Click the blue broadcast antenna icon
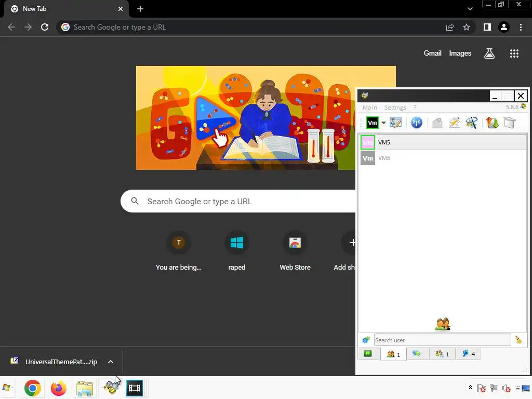The height and width of the screenshot is (399, 532). (416, 123)
